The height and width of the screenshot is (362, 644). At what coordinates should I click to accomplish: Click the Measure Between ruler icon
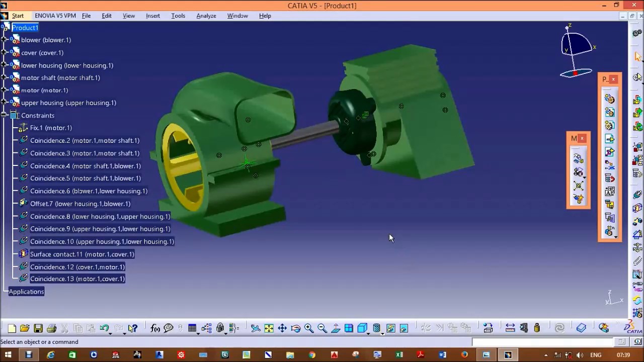pyautogui.click(x=510, y=328)
